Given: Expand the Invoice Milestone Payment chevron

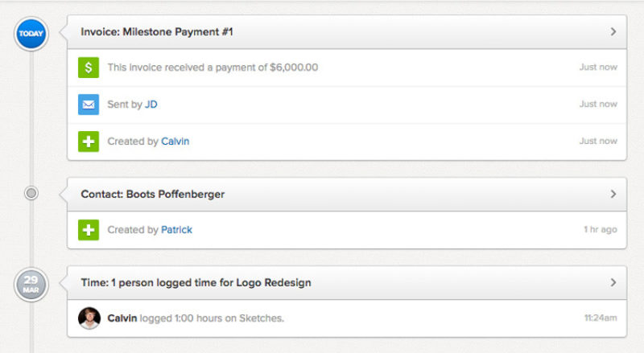Looking at the screenshot, I should (613, 31).
